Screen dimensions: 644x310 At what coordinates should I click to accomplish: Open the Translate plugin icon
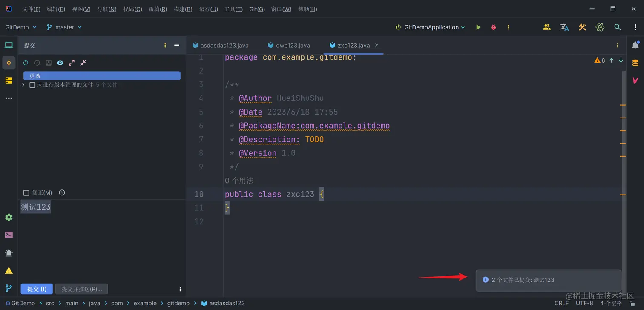click(x=564, y=27)
